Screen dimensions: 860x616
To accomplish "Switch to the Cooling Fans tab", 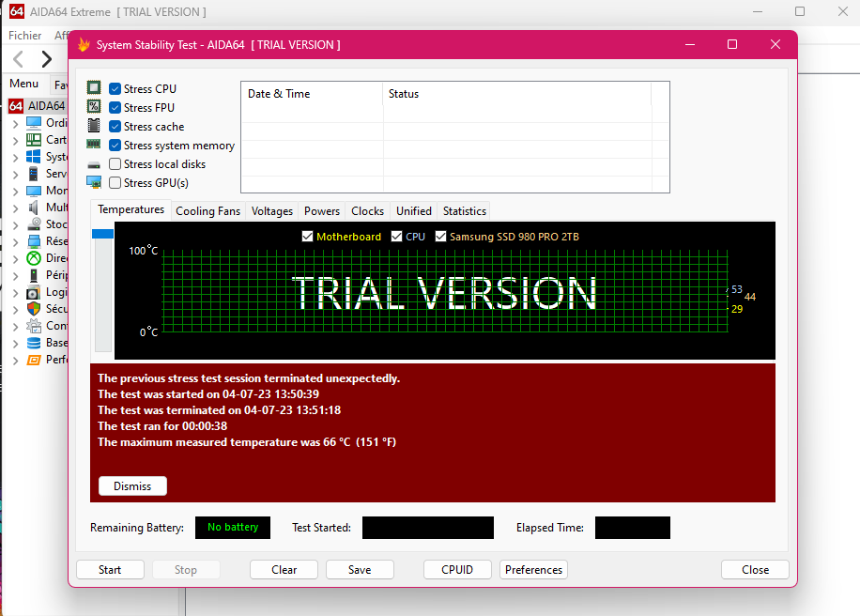I will [x=207, y=211].
